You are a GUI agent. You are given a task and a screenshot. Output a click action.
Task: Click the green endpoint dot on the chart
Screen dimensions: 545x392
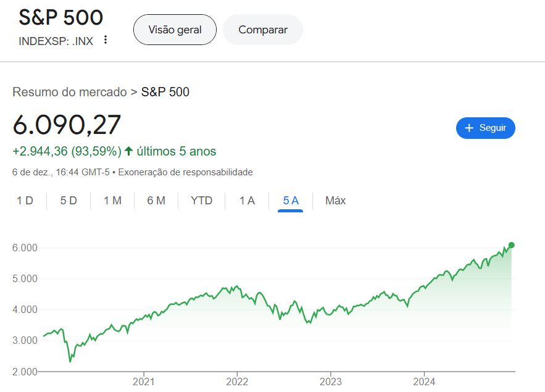click(511, 245)
